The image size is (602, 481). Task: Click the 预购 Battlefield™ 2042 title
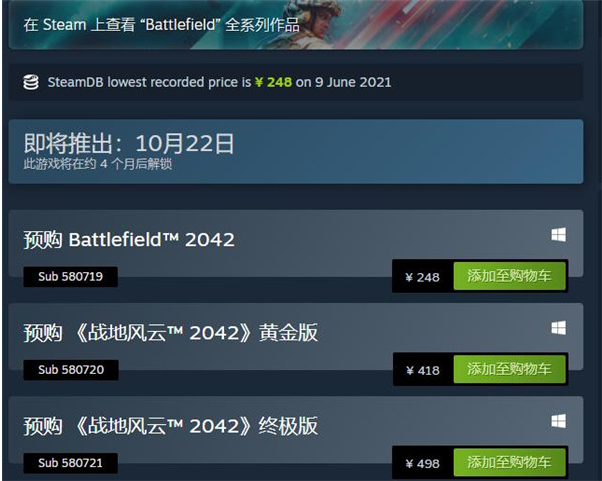click(129, 240)
